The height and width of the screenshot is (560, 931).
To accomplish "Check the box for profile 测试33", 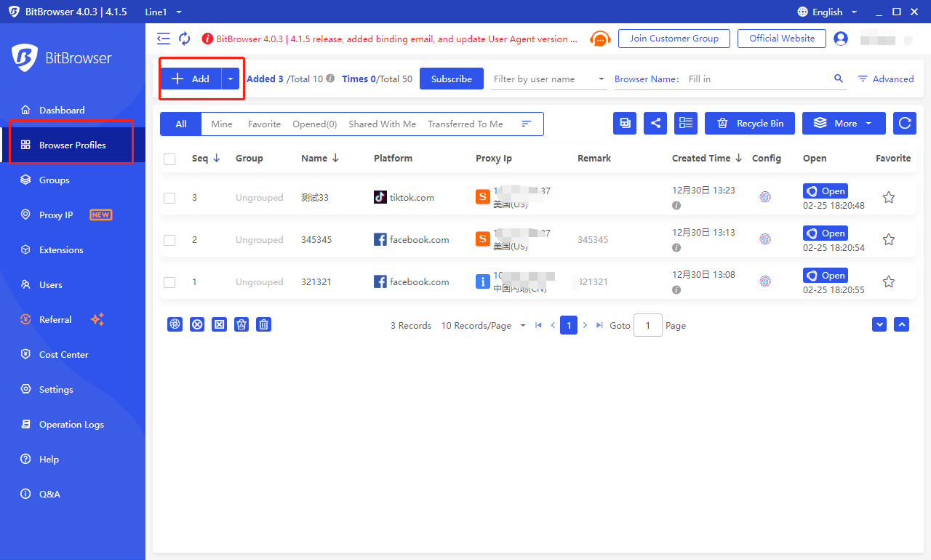I will (x=169, y=198).
